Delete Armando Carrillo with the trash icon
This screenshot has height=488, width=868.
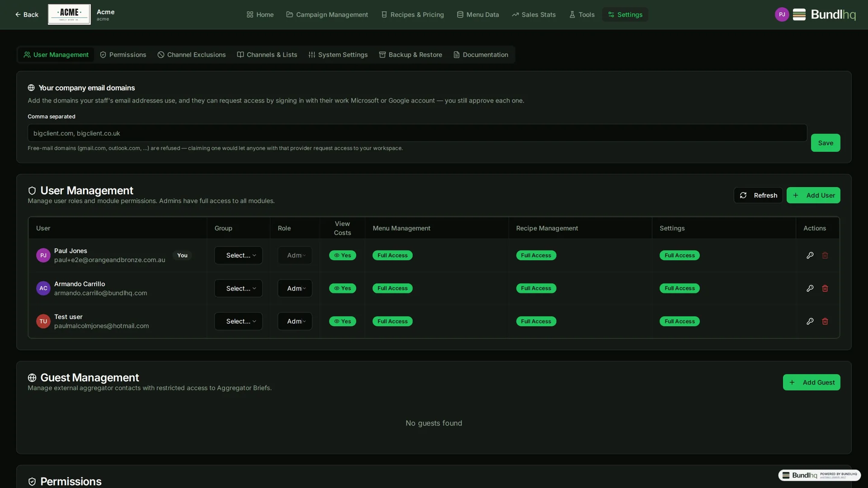click(825, 288)
